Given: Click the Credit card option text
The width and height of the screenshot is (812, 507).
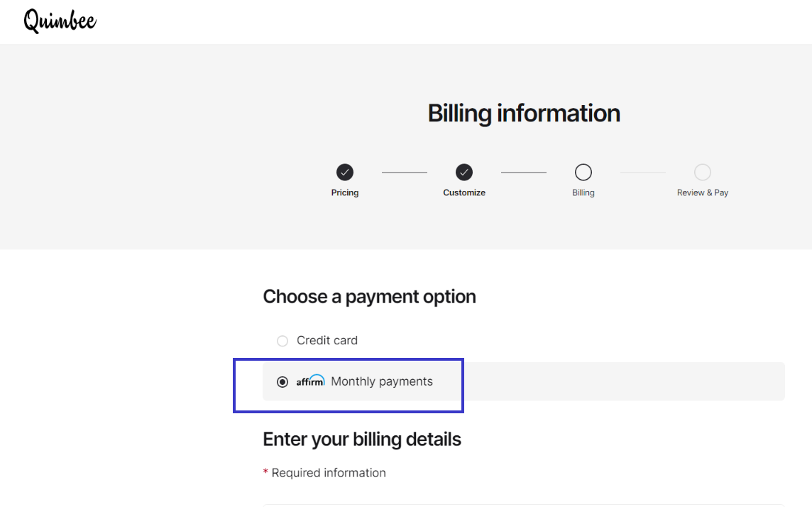Looking at the screenshot, I should [327, 341].
